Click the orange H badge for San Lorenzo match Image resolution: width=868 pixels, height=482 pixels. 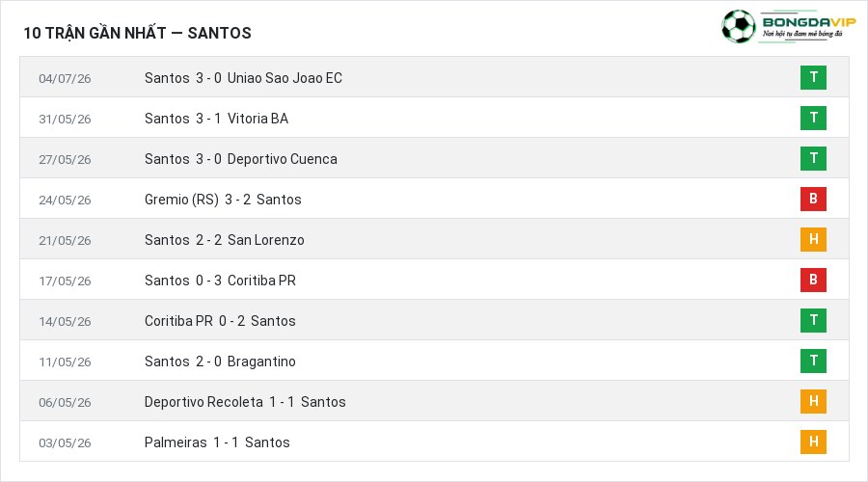coord(813,239)
